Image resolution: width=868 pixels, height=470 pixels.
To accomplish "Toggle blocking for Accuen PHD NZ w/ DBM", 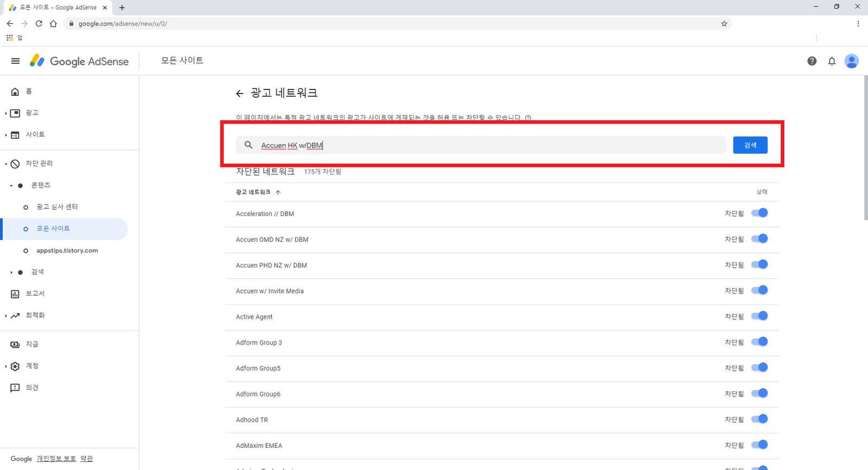I will pyautogui.click(x=759, y=265).
